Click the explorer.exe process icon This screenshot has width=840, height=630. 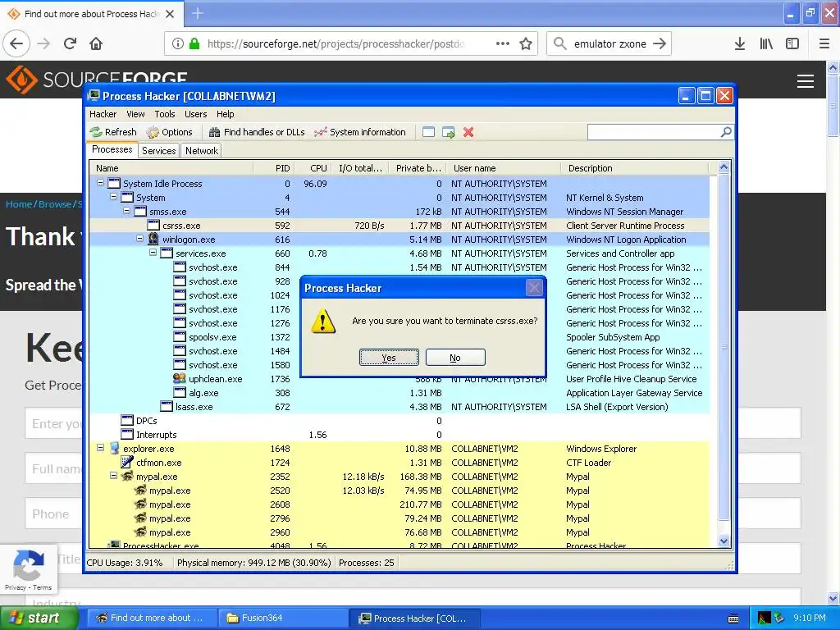pos(114,449)
